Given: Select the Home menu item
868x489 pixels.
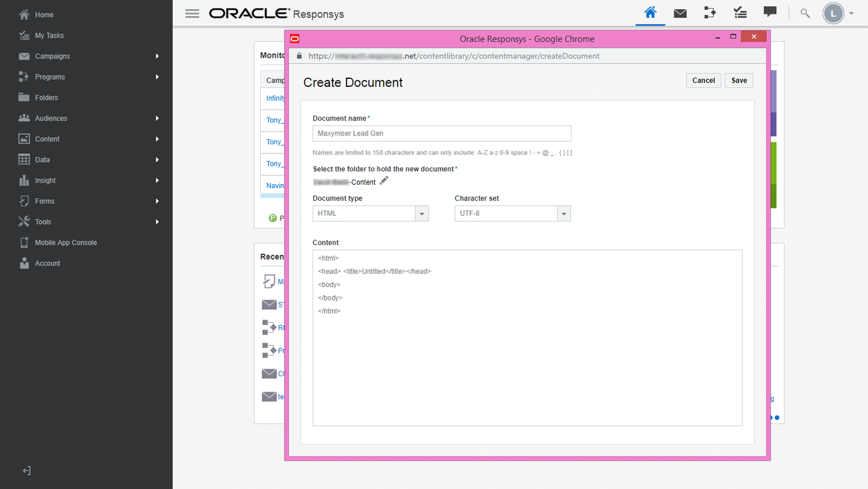Looking at the screenshot, I should (x=44, y=15).
